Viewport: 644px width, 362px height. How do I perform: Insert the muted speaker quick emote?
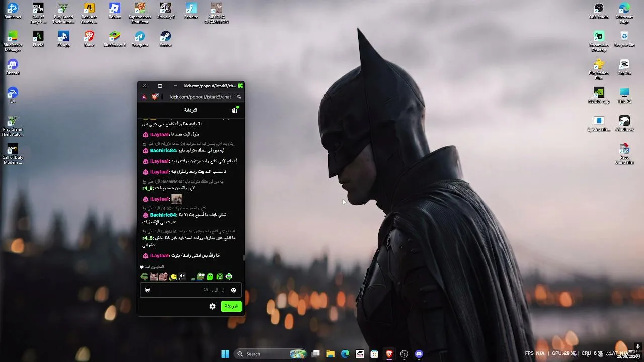[182, 276]
